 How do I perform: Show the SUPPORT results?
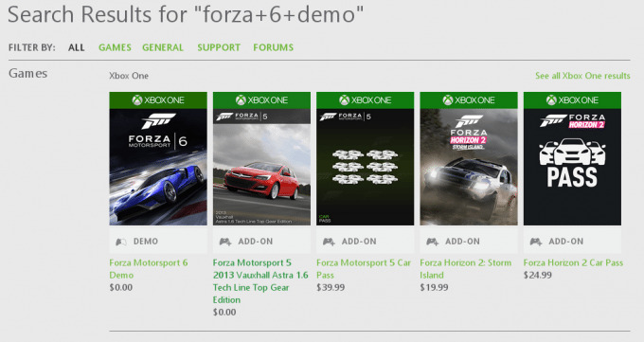(x=219, y=47)
